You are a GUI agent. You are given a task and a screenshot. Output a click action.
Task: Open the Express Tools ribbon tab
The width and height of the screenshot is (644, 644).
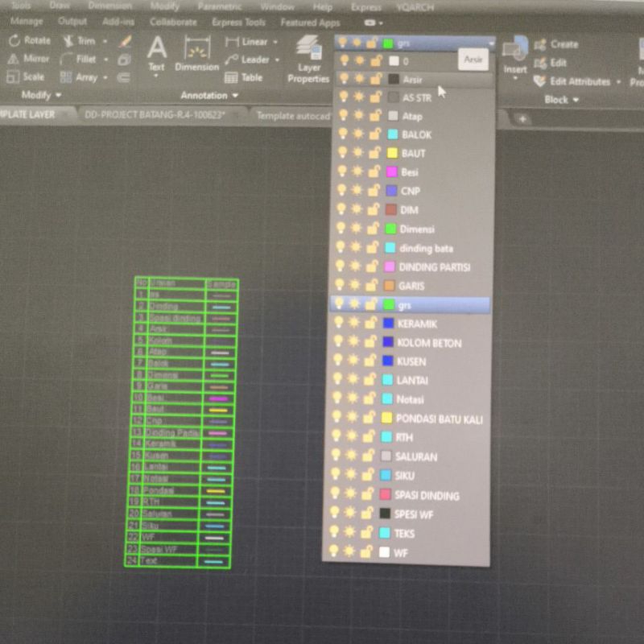(238, 23)
